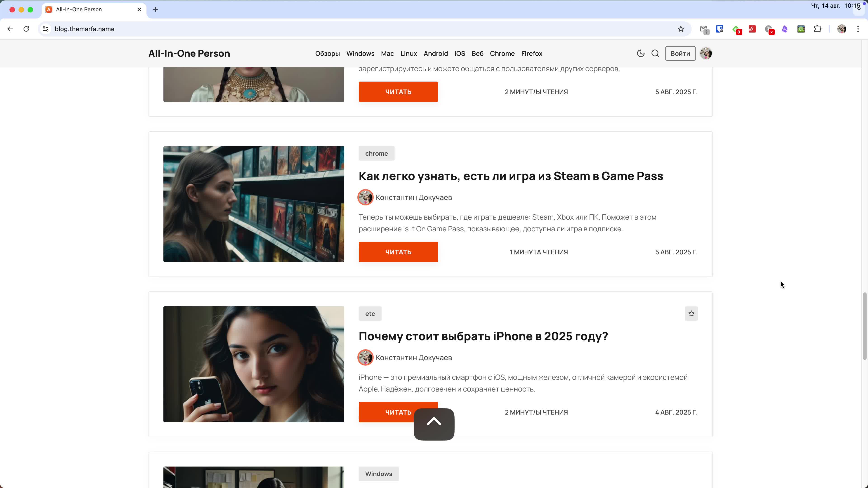Viewport: 868px width, 488px height.
Task: Click ЧИТАТЬ on the Game Pass article
Action: coord(398,252)
